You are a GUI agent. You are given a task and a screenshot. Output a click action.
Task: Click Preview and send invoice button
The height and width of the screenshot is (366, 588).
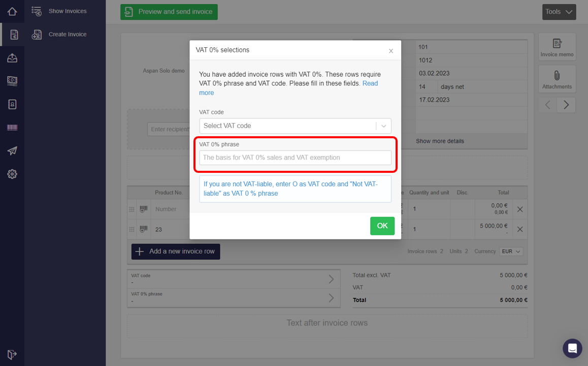point(169,12)
